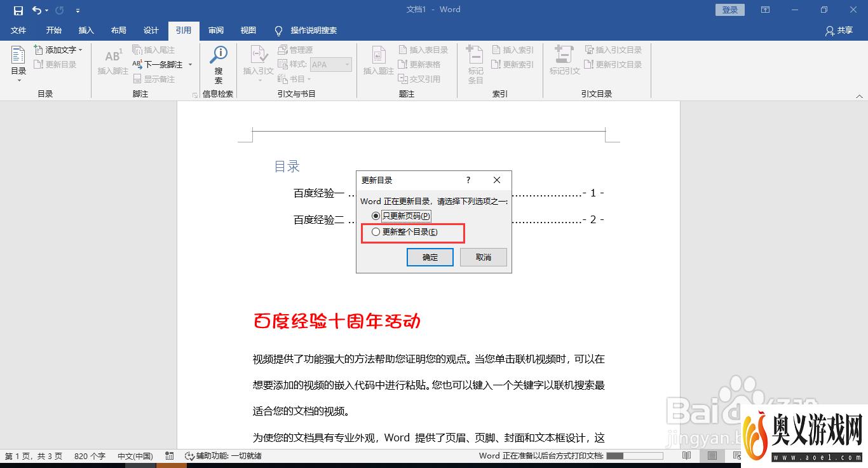
Task: Switch to print layout view icon
Action: [x=712, y=456]
